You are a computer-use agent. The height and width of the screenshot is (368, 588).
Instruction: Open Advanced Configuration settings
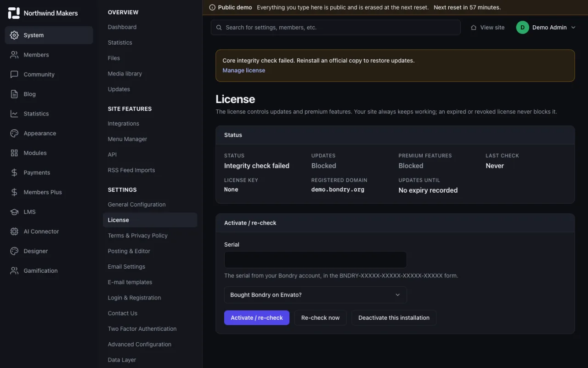coord(140,345)
